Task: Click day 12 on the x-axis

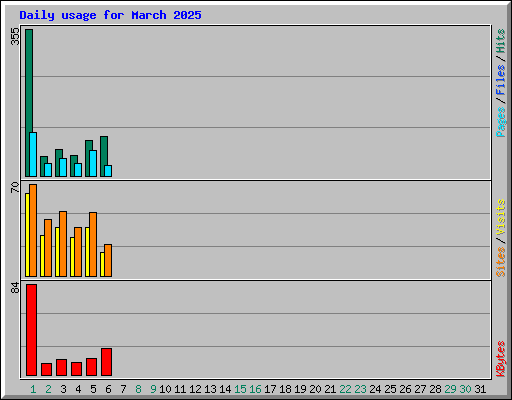Action: [195, 389]
